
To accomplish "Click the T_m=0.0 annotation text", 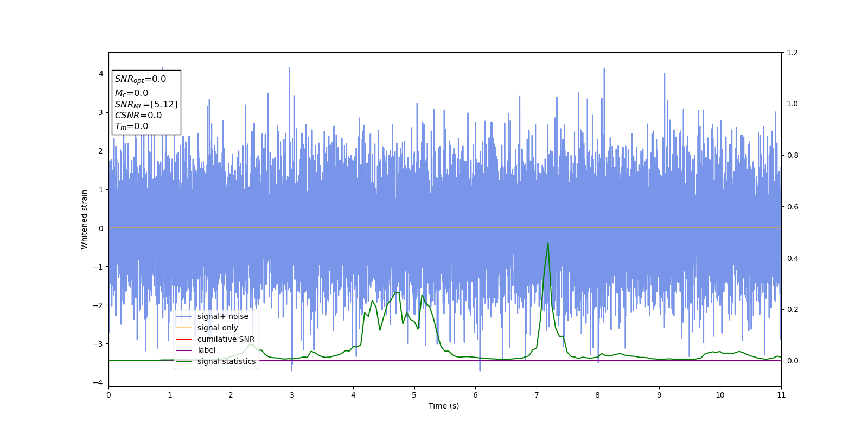I will 131,126.
